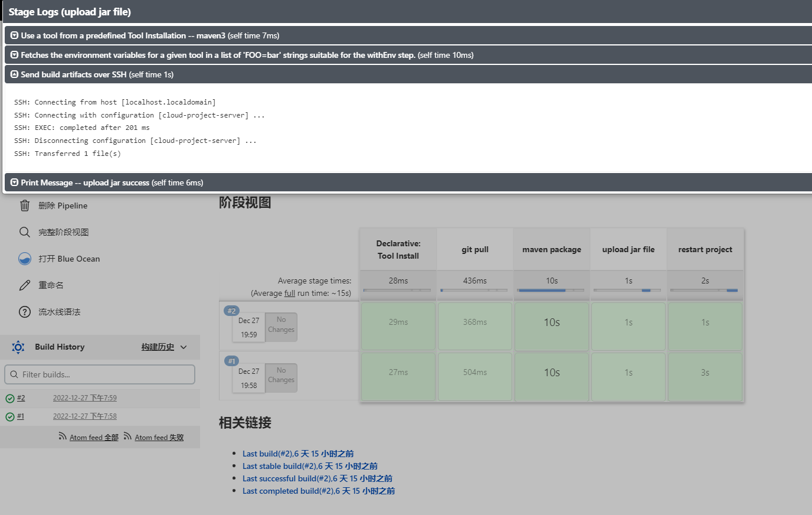Open Atom feed 失败 link

[159, 438]
